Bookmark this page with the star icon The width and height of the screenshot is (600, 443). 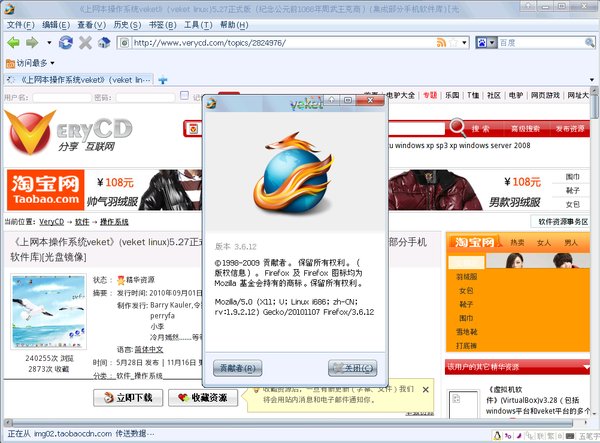tap(453, 43)
